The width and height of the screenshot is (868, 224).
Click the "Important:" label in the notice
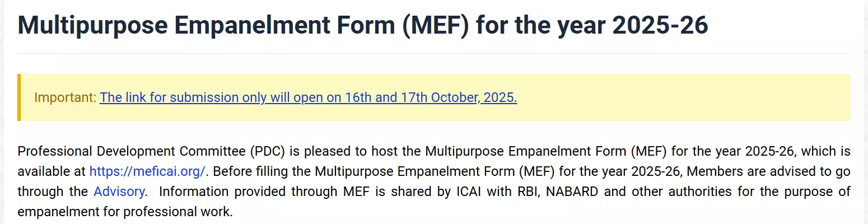pos(65,97)
